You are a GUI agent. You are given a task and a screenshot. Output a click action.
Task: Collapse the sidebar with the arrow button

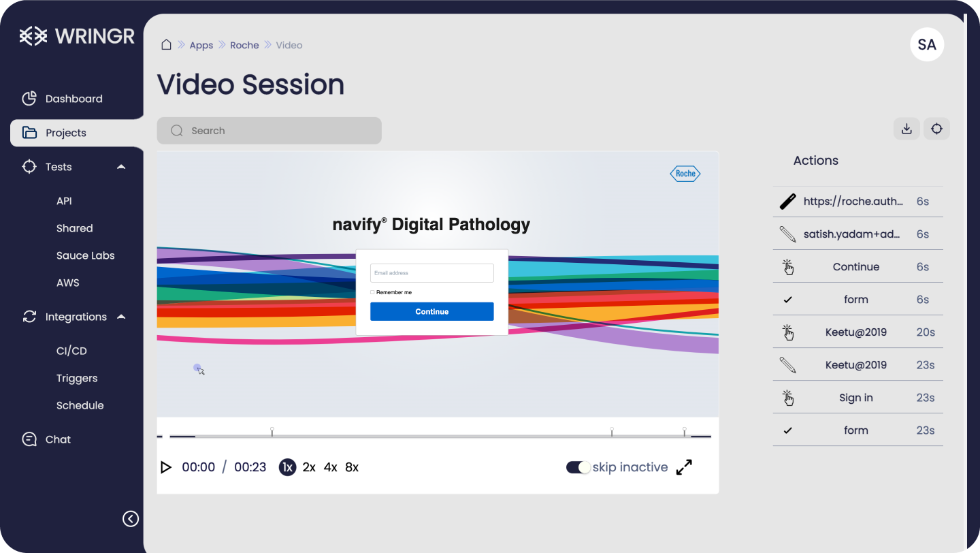tap(131, 519)
